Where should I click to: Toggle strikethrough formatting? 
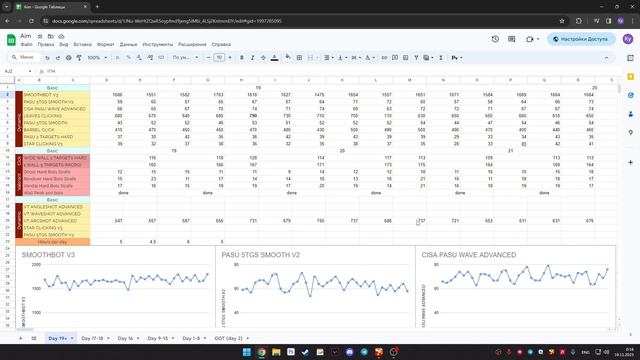click(x=263, y=58)
